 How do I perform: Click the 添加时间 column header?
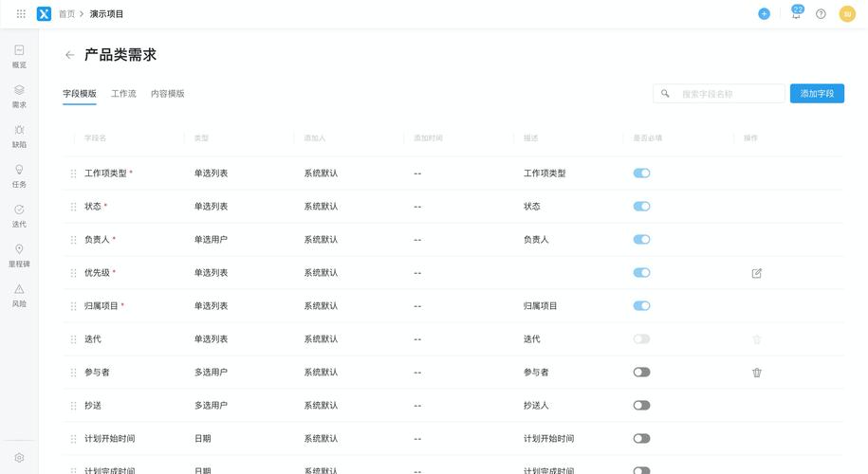[x=428, y=137]
